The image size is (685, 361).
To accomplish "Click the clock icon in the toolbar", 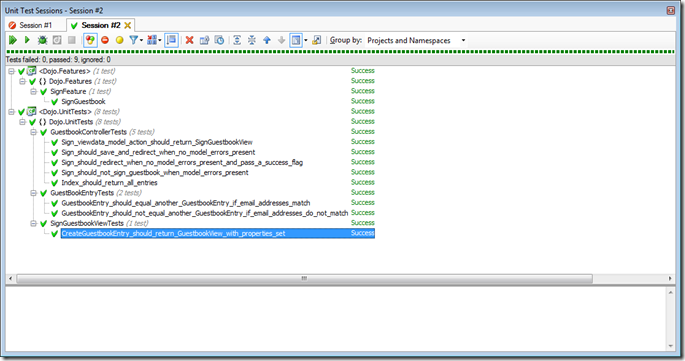I will click(219, 40).
